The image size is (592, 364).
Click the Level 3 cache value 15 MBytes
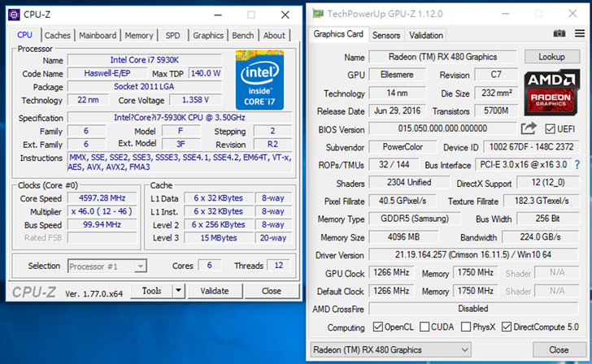(x=219, y=238)
